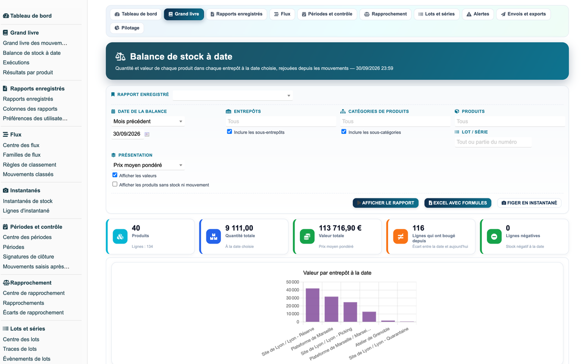Click sidebar Lots et séries barcode icon

pos(6,329)
